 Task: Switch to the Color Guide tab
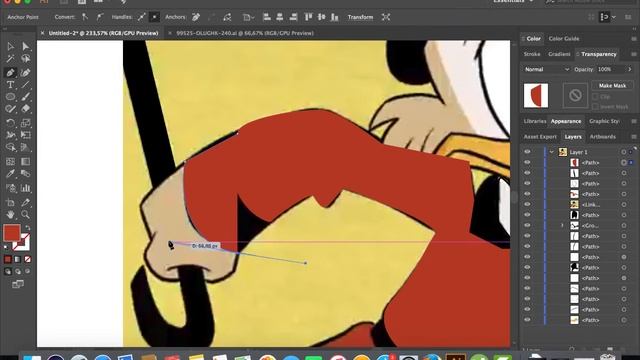pyautogui.click(x=564, y=39)
